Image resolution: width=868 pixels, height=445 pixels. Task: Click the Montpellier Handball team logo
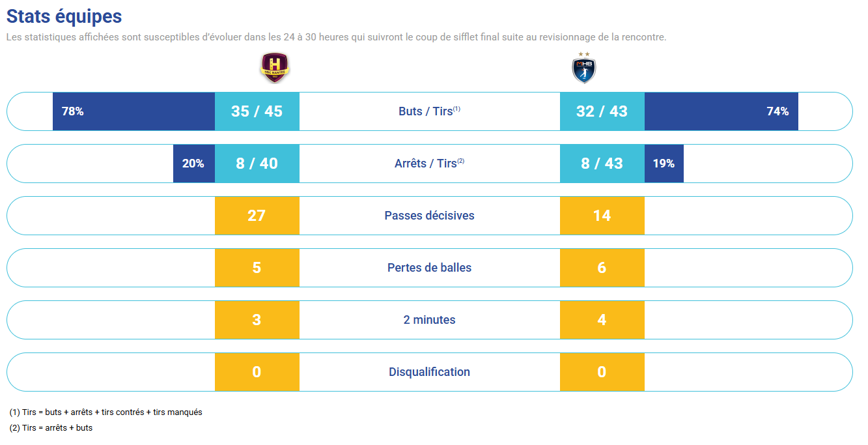click(583, 68)
